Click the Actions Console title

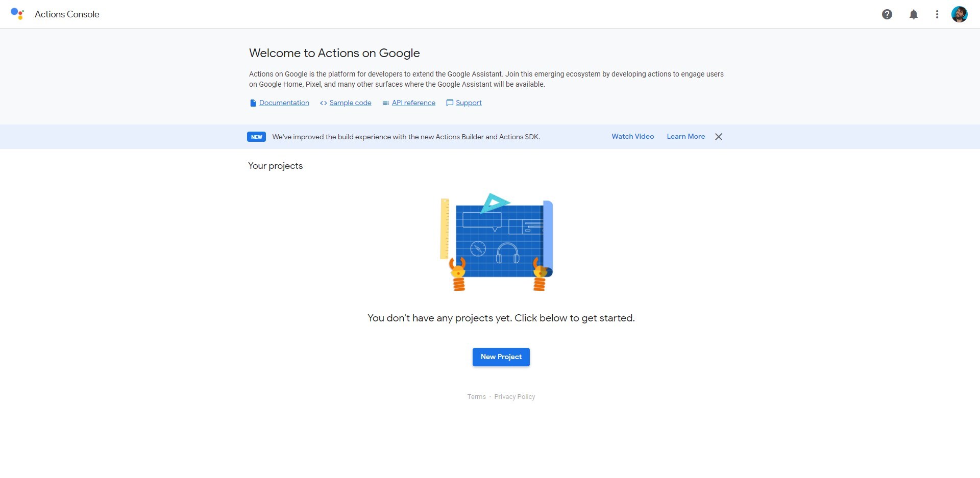click(67, 14)
